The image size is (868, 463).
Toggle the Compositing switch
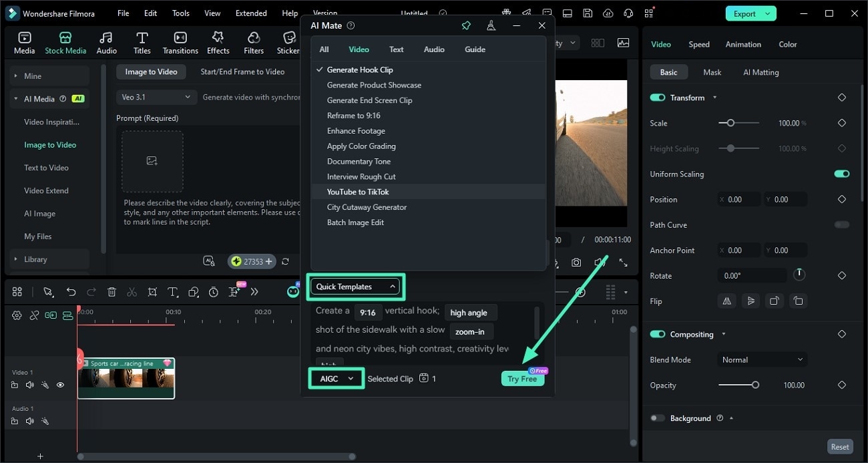point(657,334)
